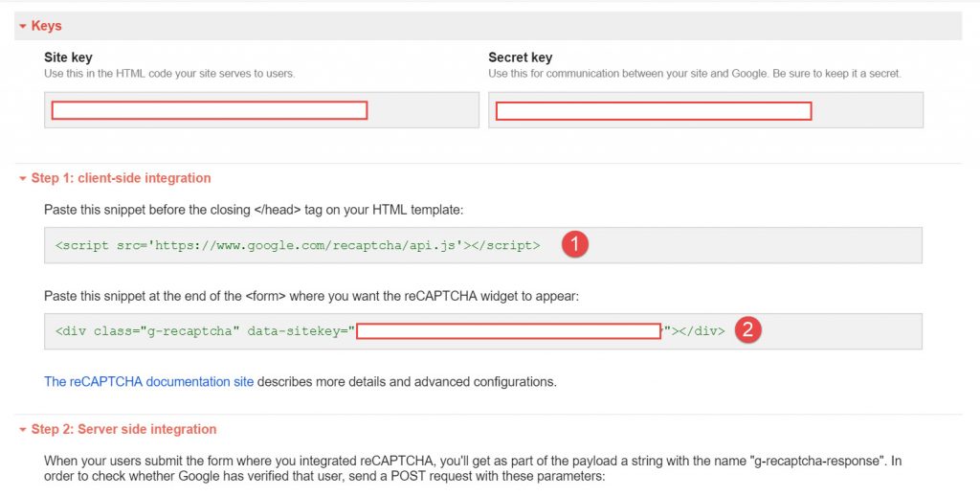Click the 'When your users submit the form' paragraph
Screen dimensions: 980x497
click(473, 468)
